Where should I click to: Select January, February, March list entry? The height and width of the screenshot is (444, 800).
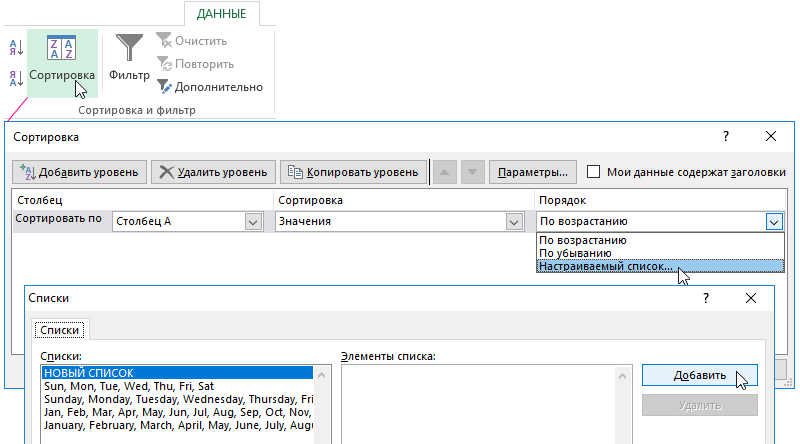pyautogui.click(x=178, y=425)
